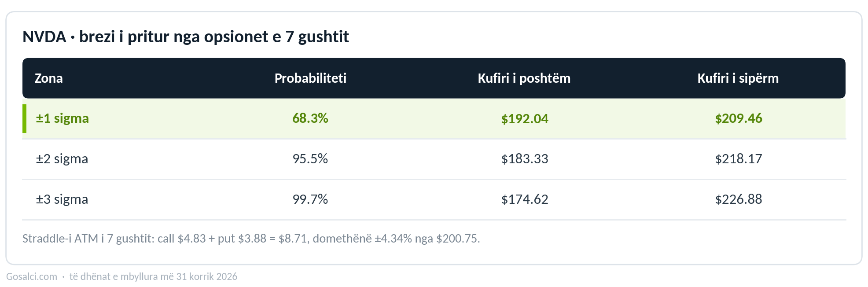Screen dimensions: 868x287
Task: Click the $209.46 upper bound cell
Action: (739, 118)
